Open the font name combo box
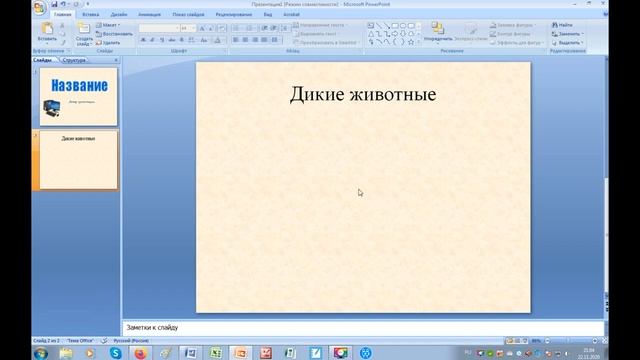The width and height of the screenshot is (640, 360). [159, 28]
